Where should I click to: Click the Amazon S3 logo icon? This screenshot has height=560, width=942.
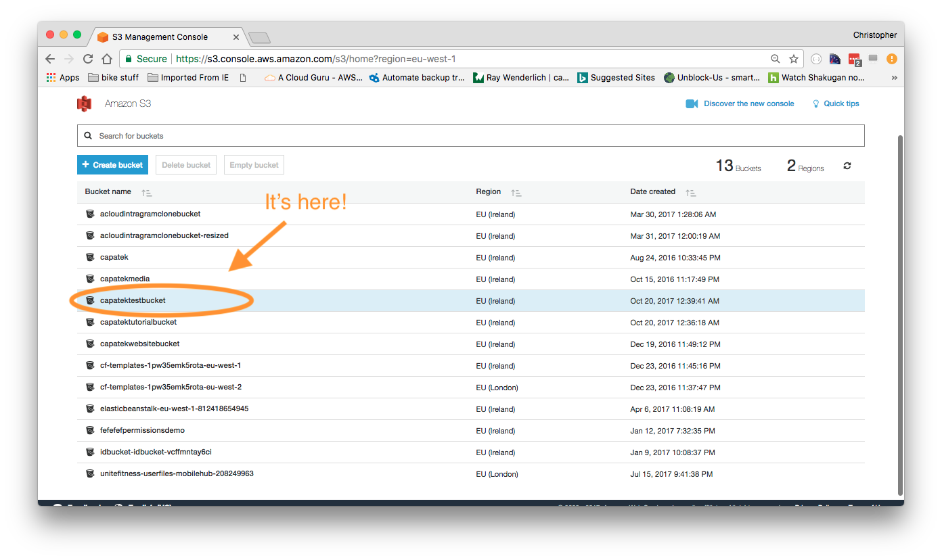(x=85, y=103)
